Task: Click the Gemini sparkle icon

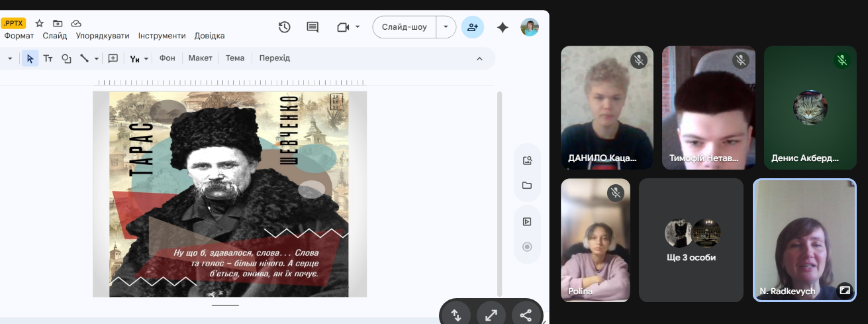Action: (x=503, y=27)
